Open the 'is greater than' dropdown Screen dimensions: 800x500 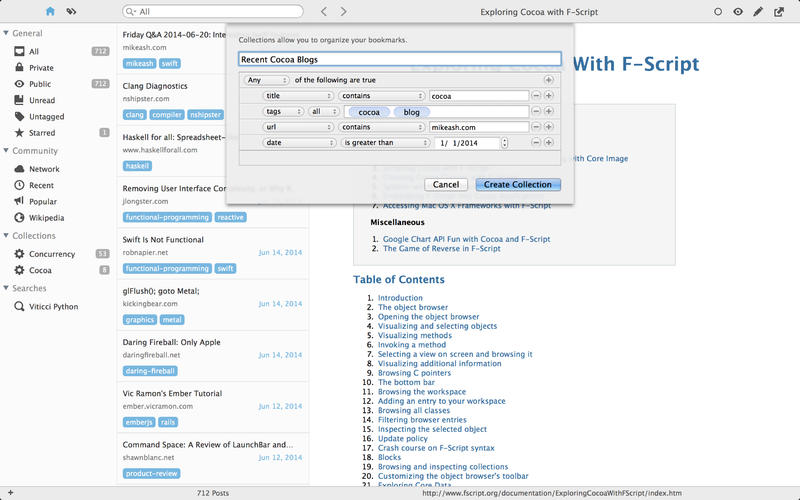385,142
